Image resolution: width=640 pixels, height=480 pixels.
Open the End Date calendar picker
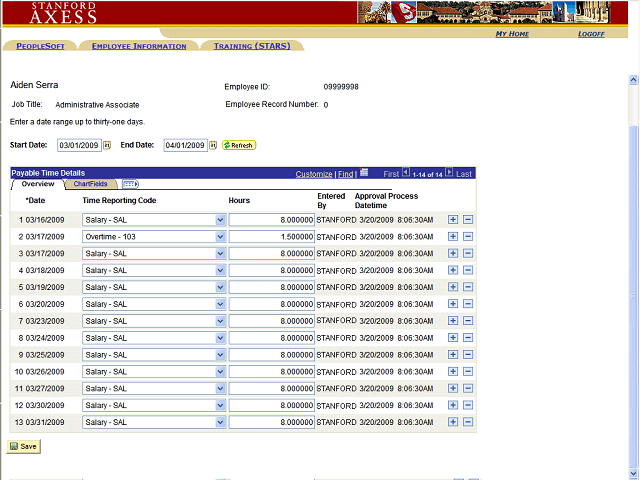click(x=213, y=145)
